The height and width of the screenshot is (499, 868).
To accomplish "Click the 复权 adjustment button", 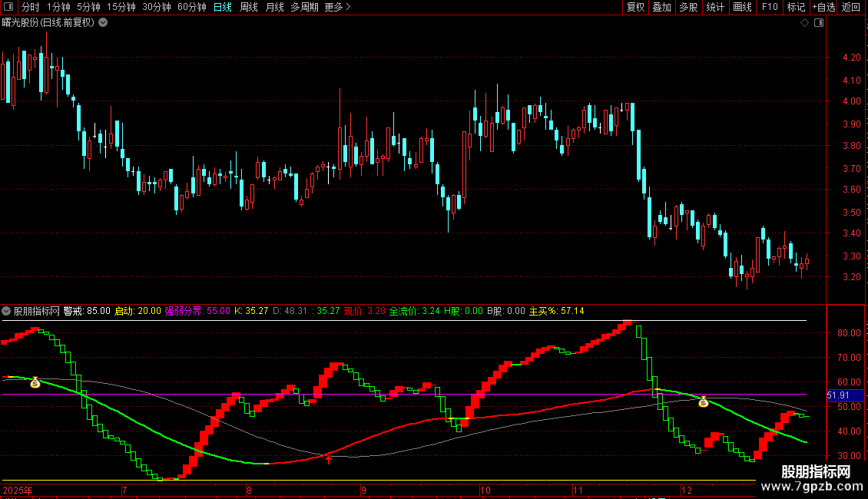I will [635, 7].
